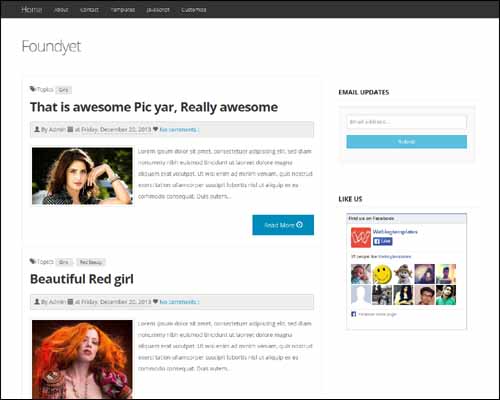Click the Find us on Facebook header

(406, 218)
